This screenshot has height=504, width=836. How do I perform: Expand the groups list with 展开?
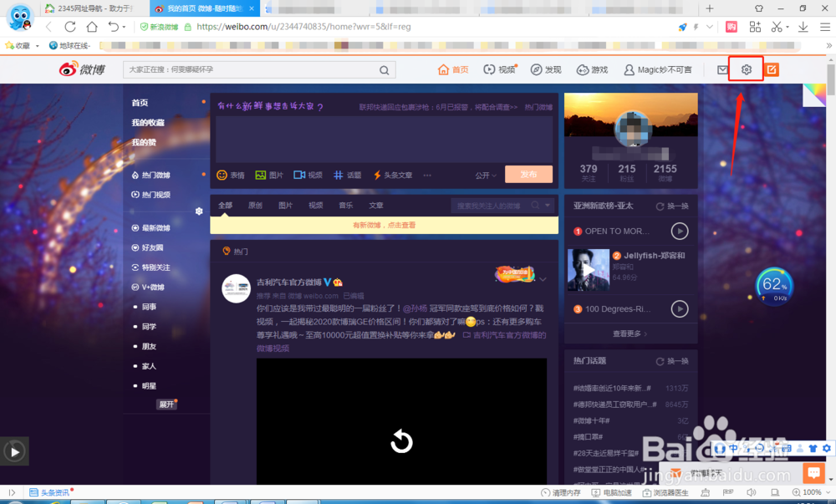point(166,405)
